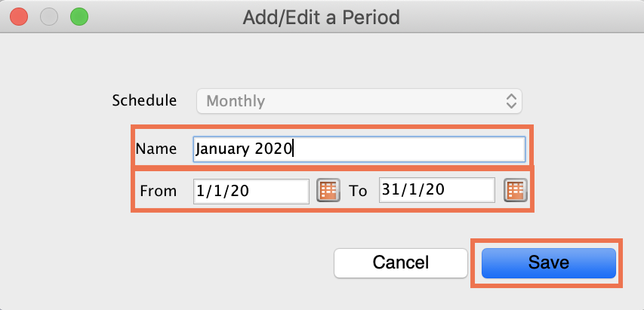Viewport: 644px width, 310px height.
Task: Click into the Name text field
Action: pyautogui.click(x=408, y=149)
